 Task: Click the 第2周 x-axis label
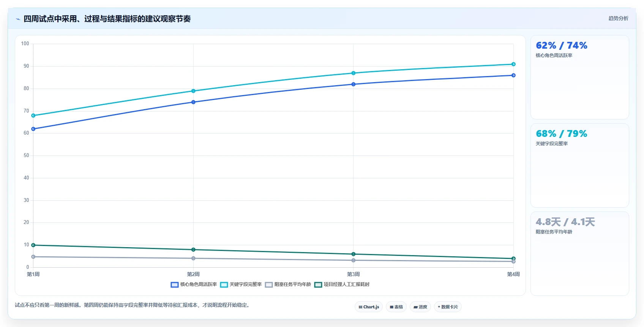coord(193,274)
